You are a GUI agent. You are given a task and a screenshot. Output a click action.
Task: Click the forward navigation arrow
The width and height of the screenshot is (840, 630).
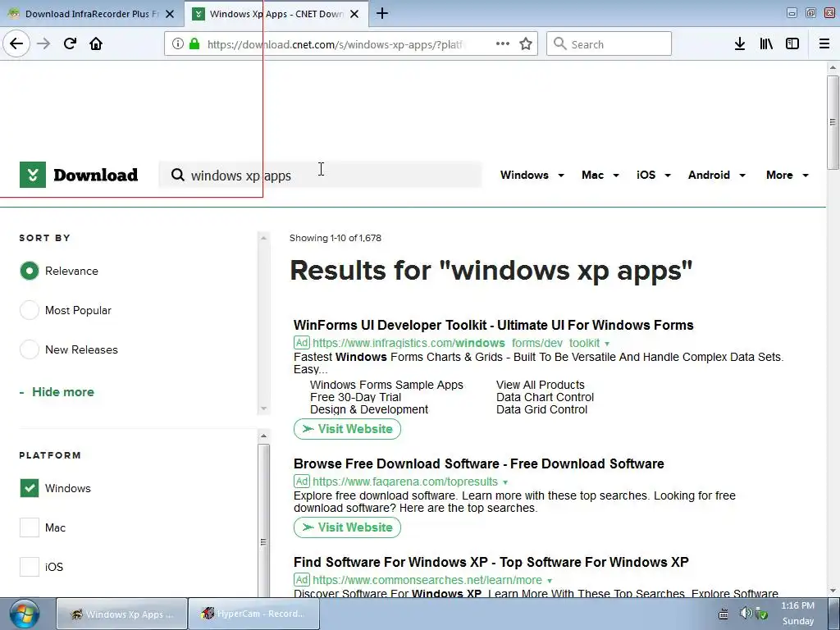tap(43, 44)
